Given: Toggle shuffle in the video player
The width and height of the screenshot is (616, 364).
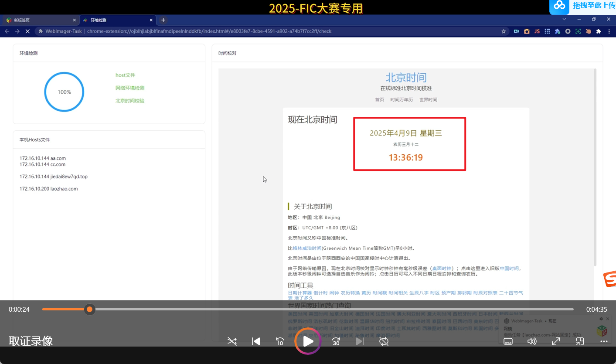Looking at the screenshot, I should click(x=232, y=341).
